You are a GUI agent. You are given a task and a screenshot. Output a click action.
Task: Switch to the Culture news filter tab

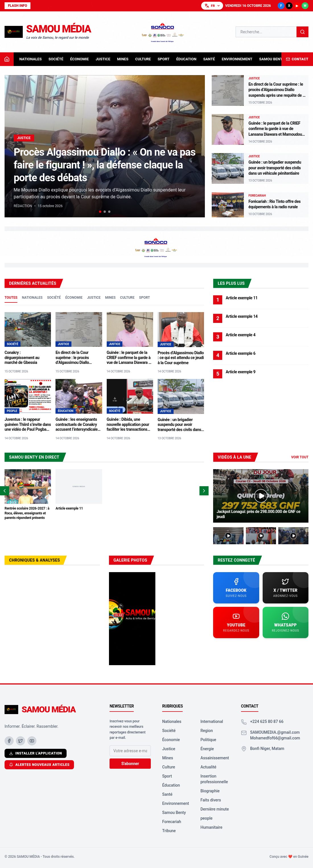click(127, 298)
